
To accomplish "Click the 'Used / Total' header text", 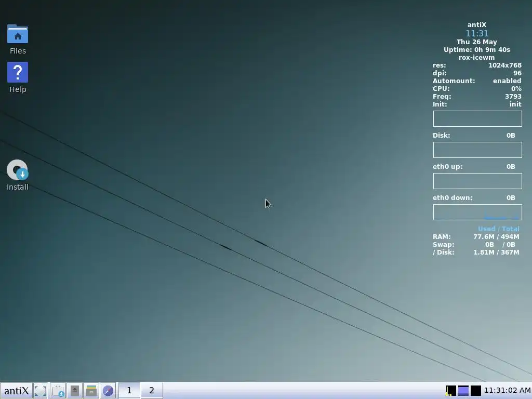I will click(x=498, y=229).
